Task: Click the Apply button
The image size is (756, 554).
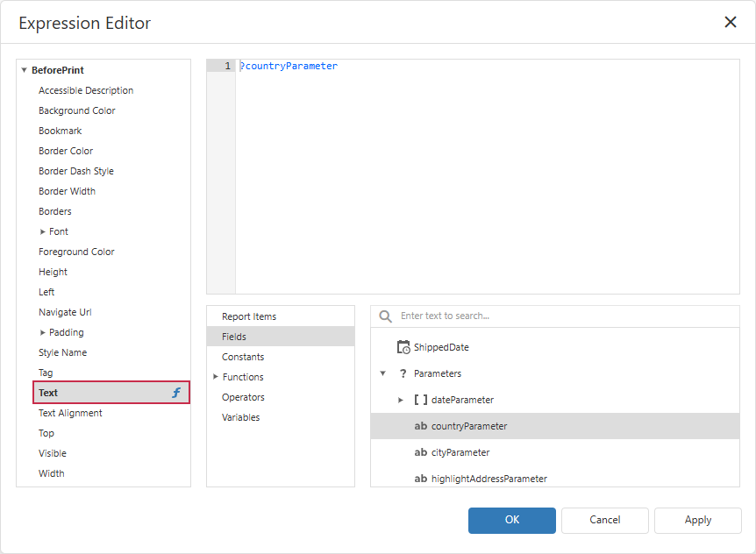Action: pyautogui.click(x=697, y=521)
